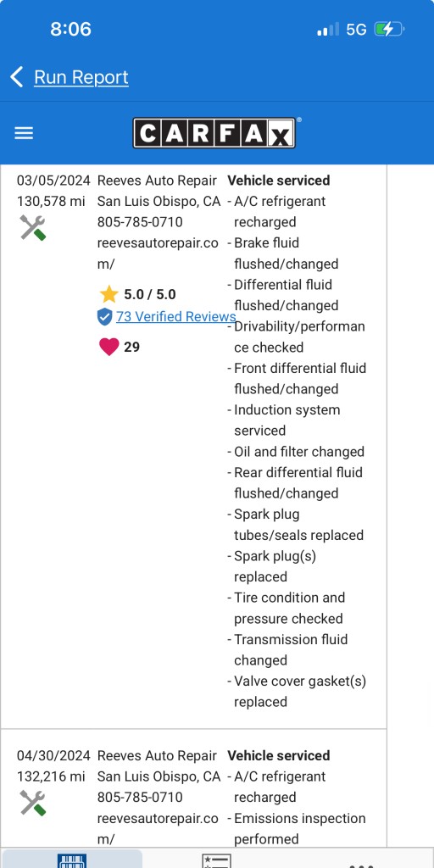
Task: Tap the wrench icon for 03/05/2024 service
Action: pyautogui.click(x=33, y=227)
